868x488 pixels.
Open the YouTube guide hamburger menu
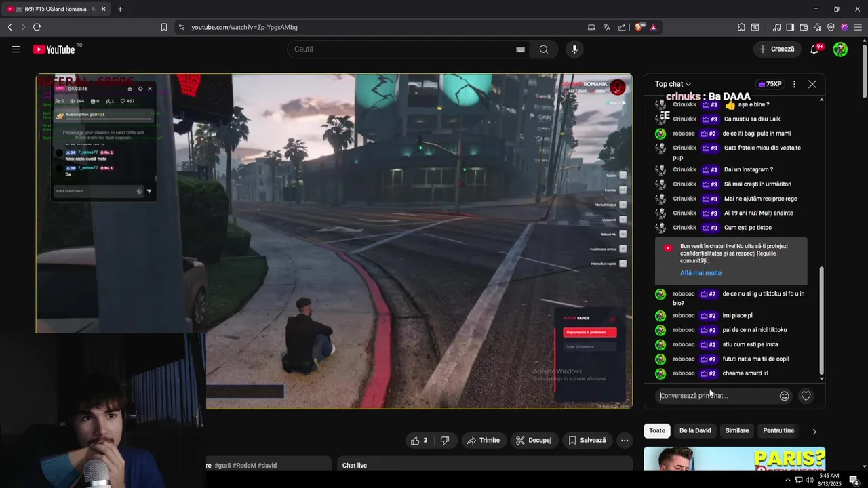(16, 49)
